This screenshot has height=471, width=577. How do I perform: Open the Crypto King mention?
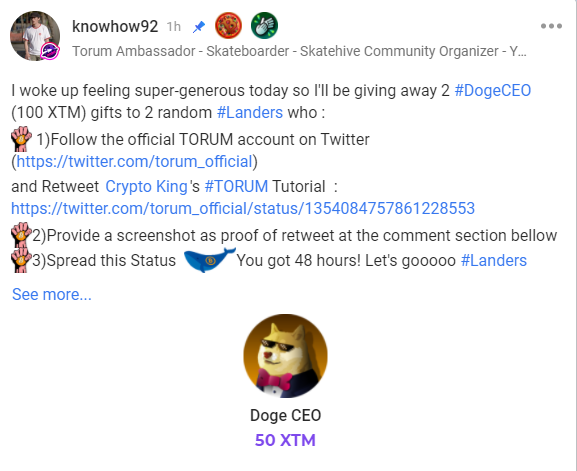(146, 187)
